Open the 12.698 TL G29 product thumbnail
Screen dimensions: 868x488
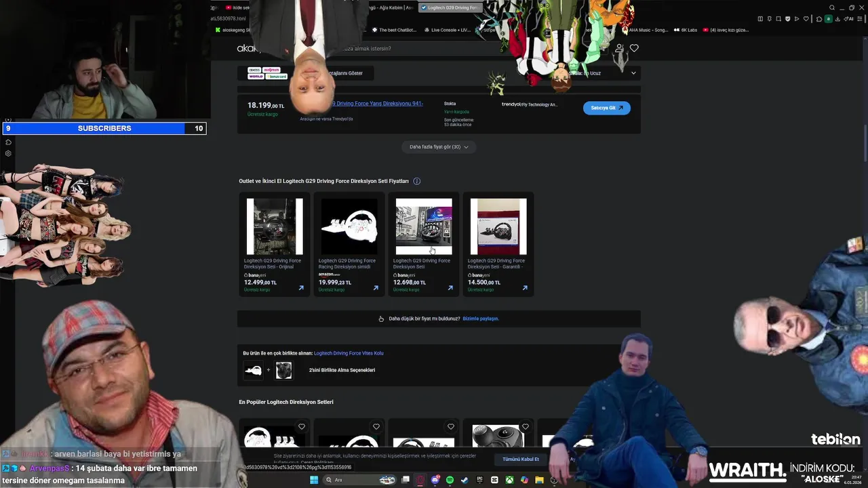[x=424, y=226]
